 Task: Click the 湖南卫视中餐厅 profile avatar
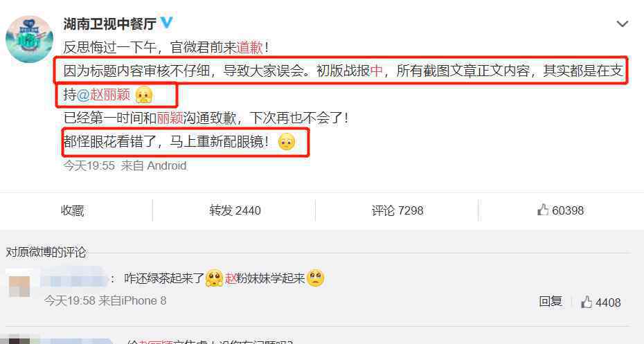click(29, 40)
